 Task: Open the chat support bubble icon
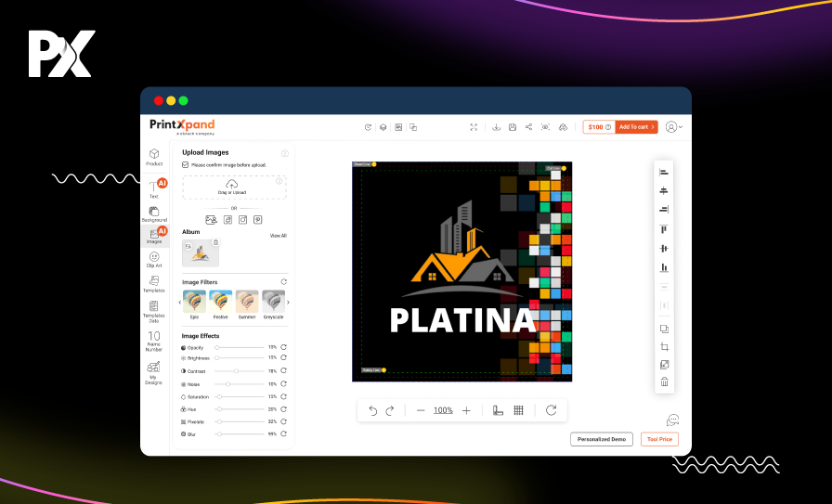[673, 420]
